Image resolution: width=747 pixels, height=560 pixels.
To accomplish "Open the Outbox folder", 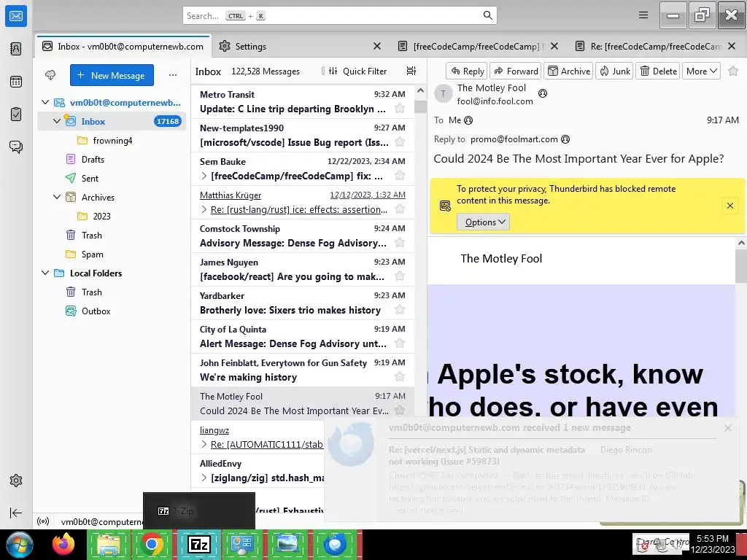I will [x=96, y=311].
